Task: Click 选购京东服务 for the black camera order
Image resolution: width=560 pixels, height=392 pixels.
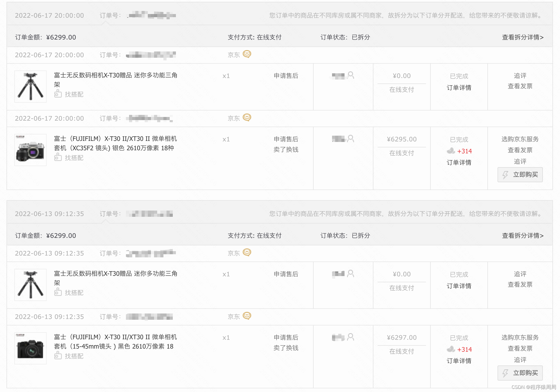Action: (x=520, y=338)
